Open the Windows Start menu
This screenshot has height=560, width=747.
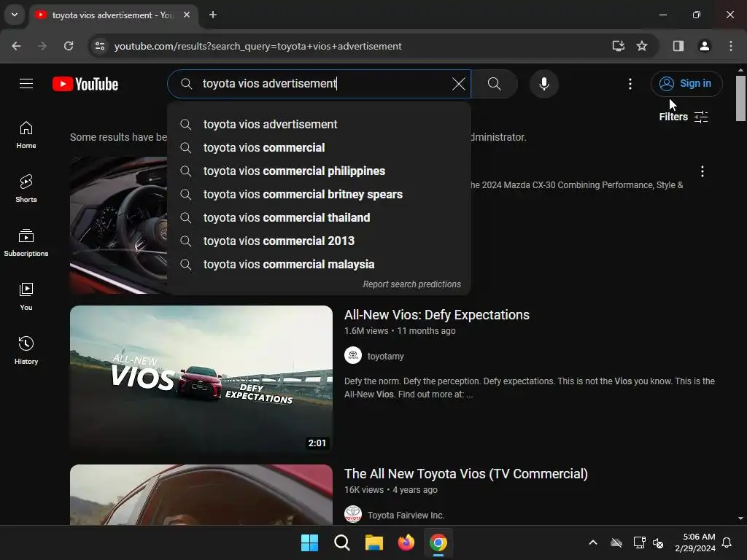coord(309,542)
